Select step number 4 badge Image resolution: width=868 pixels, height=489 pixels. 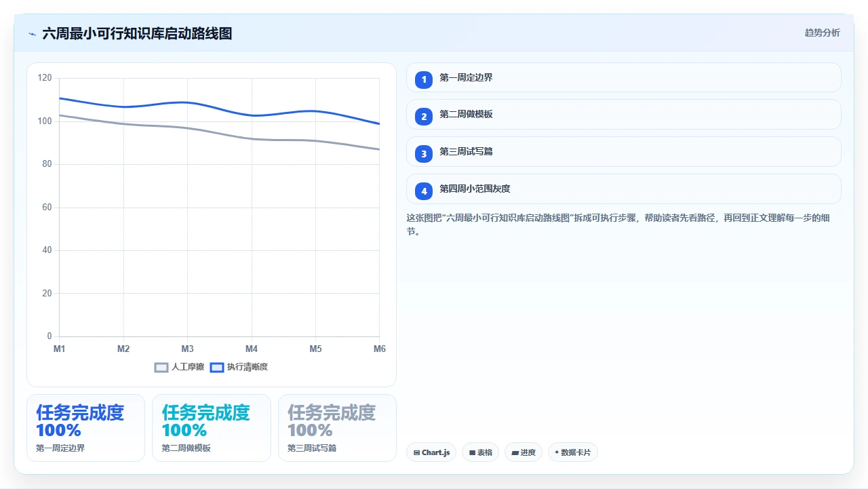pyautogui.click(x=424, y=191)
